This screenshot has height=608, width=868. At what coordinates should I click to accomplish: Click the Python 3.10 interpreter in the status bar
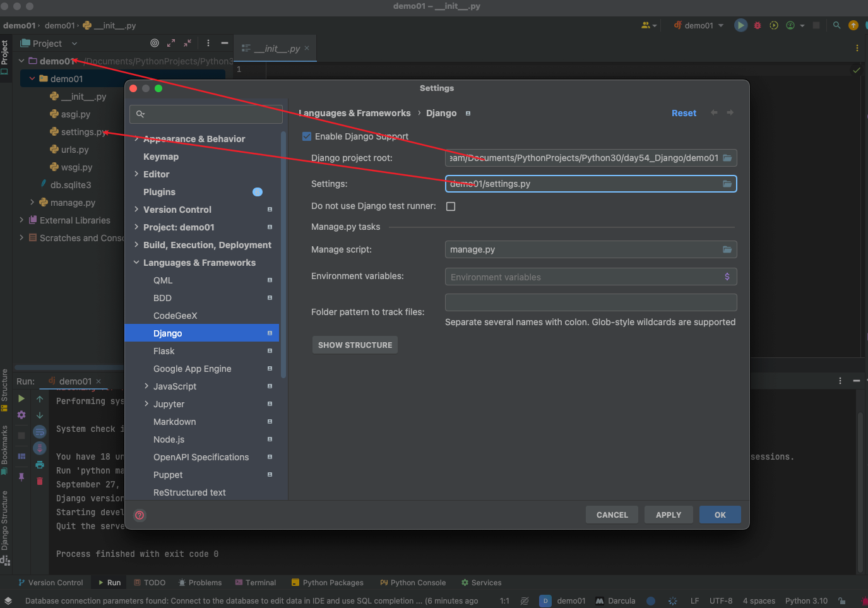point(806,601)
